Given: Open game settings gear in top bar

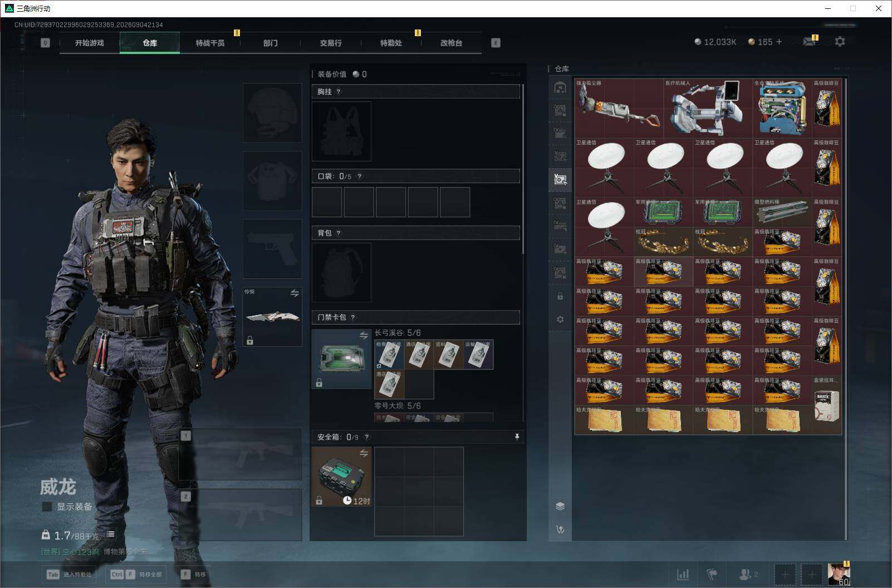Looking at the screenshot, I should [840, 42].
